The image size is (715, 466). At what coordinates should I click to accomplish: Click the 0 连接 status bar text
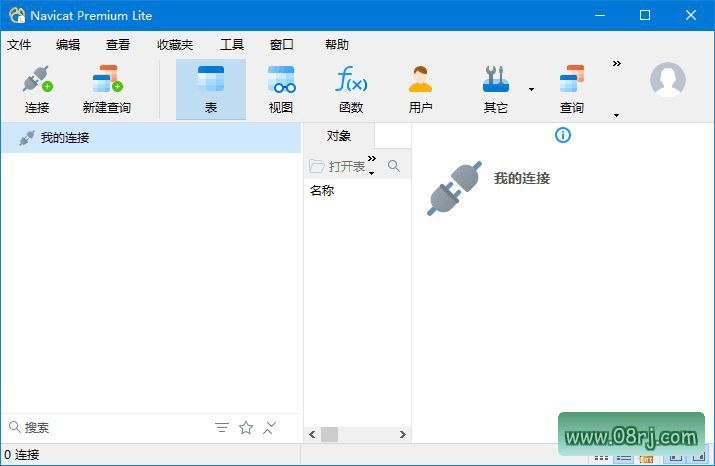pos(22,455)
